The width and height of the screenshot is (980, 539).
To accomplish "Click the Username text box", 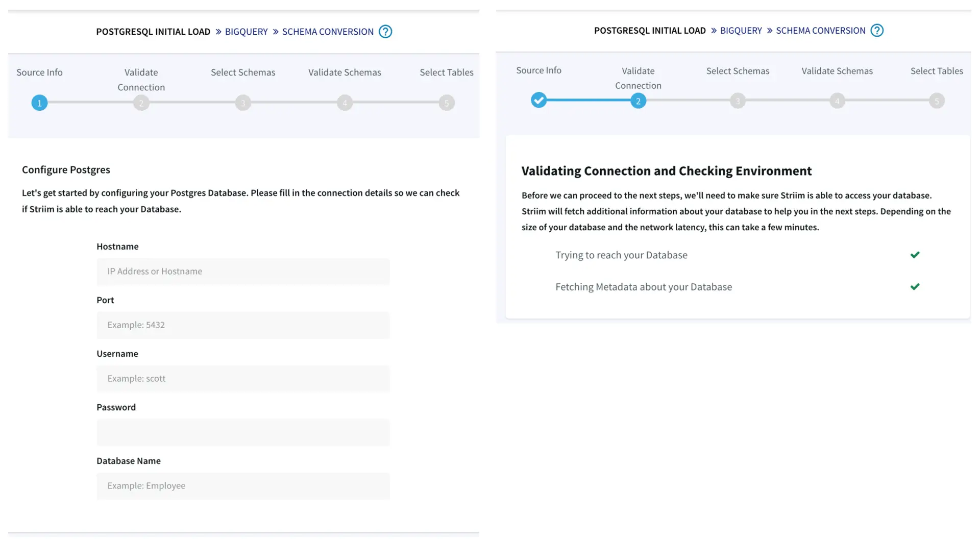I will click(243, 379).
